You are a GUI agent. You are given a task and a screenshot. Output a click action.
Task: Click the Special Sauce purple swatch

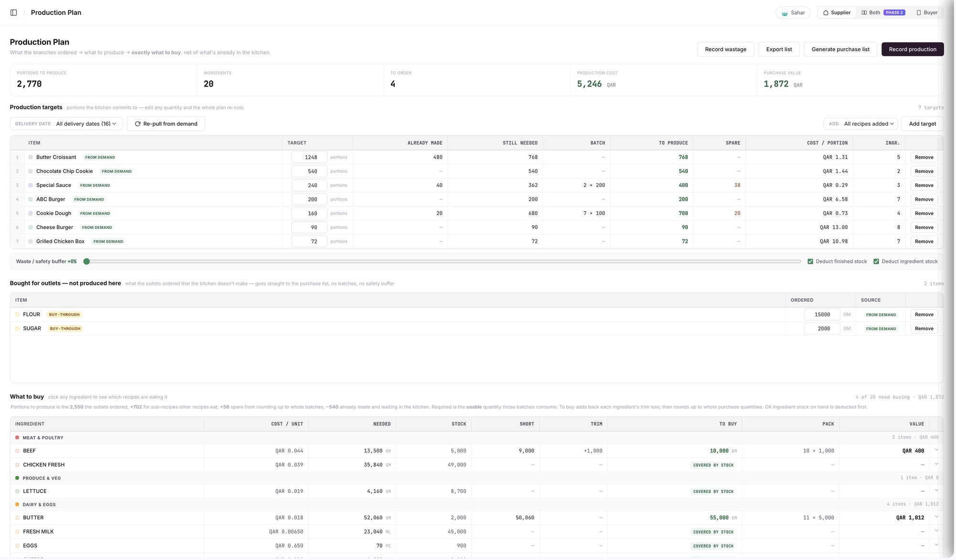[x=31, y=185]
